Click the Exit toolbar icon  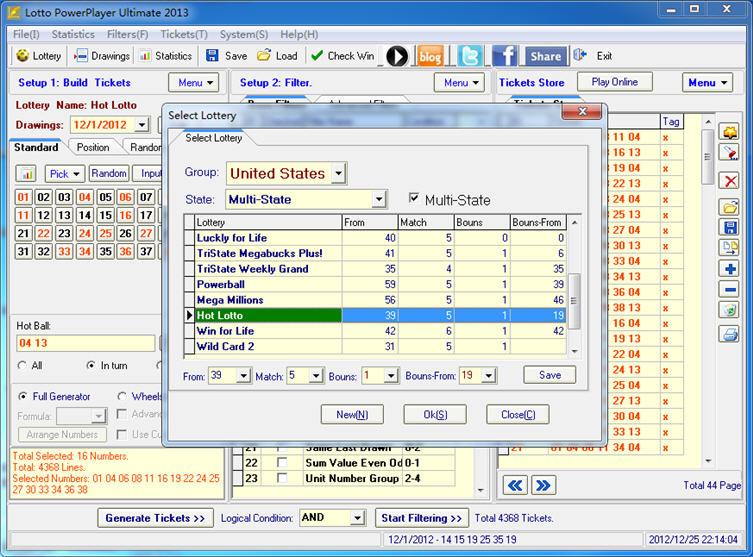(580, 55)
